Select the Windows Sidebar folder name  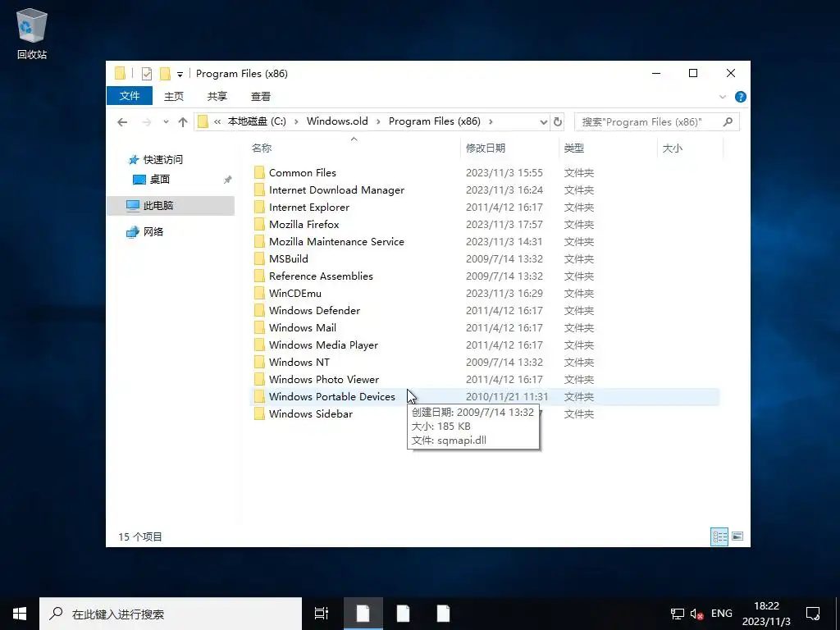pos(311,413)
